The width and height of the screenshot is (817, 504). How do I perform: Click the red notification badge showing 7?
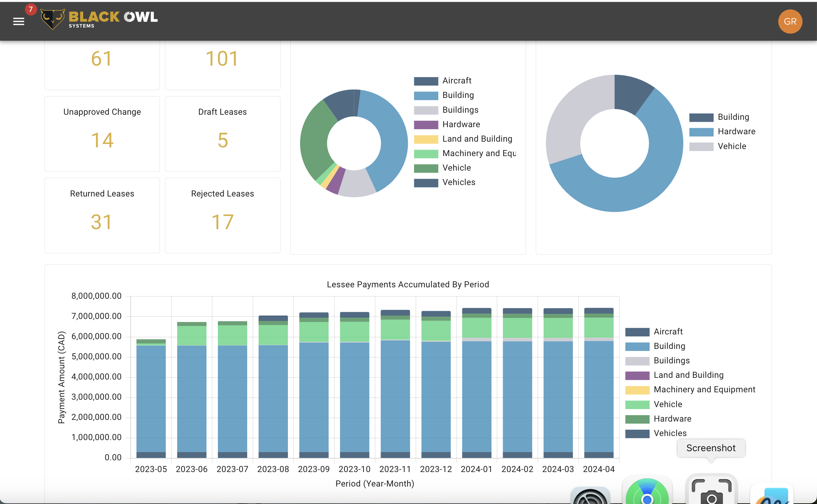31,9
